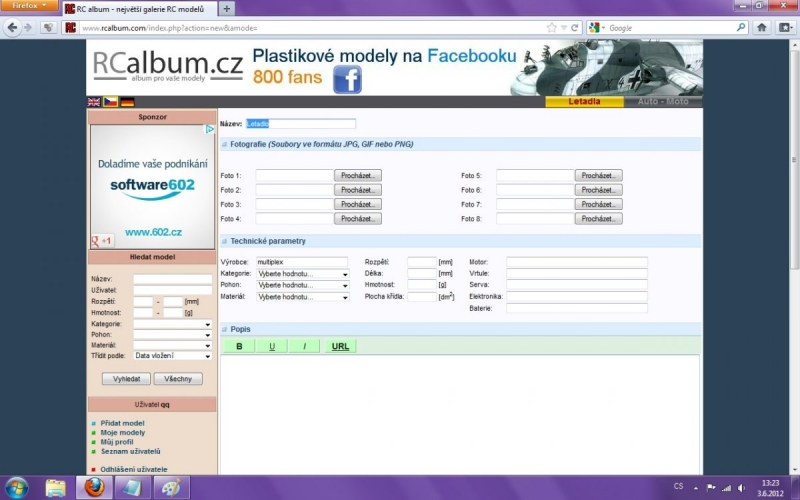The width and height of the screenshot is (800, 500).
Task: Open the Kategorie dropdown in technical parameters
Action: coord(303,273)
